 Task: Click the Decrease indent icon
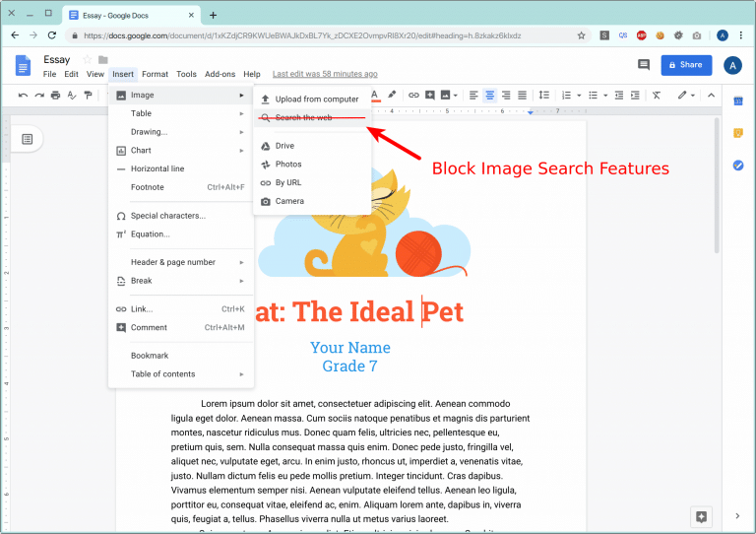[619, 95]
